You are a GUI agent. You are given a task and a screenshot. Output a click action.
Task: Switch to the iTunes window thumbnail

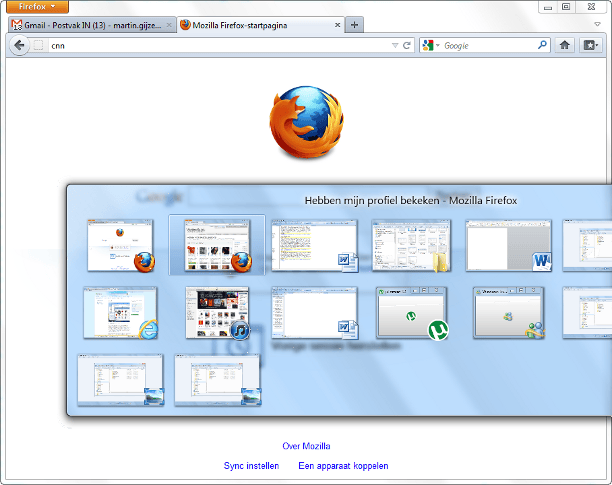tap(217, 313)
